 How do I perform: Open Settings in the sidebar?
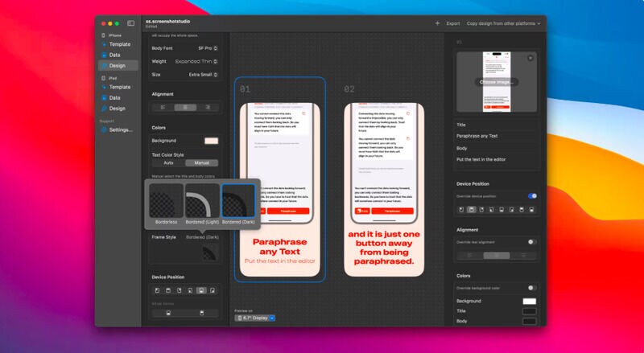click(121, 129)
